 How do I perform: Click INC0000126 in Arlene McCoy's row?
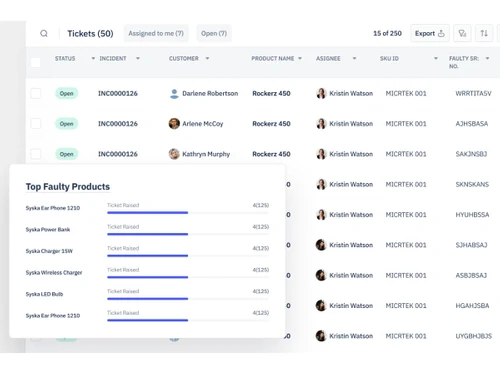118,124
